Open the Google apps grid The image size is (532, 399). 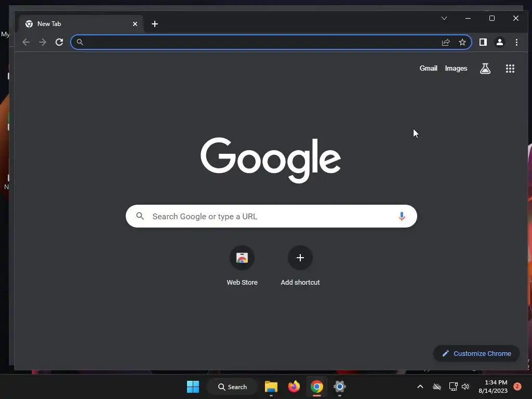coord(510,69)
